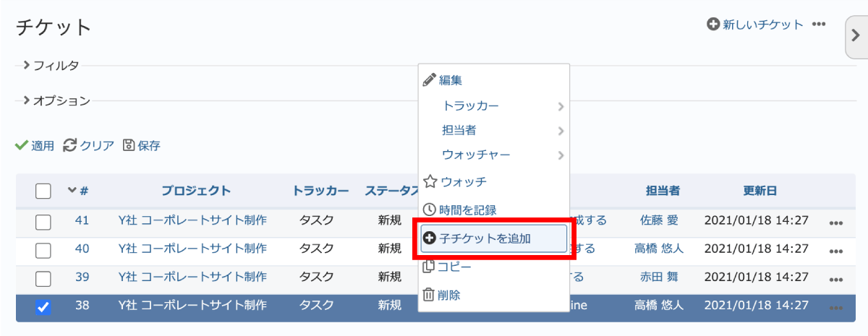Click the 新しいチケット plus icon

[x=713, y=25]
